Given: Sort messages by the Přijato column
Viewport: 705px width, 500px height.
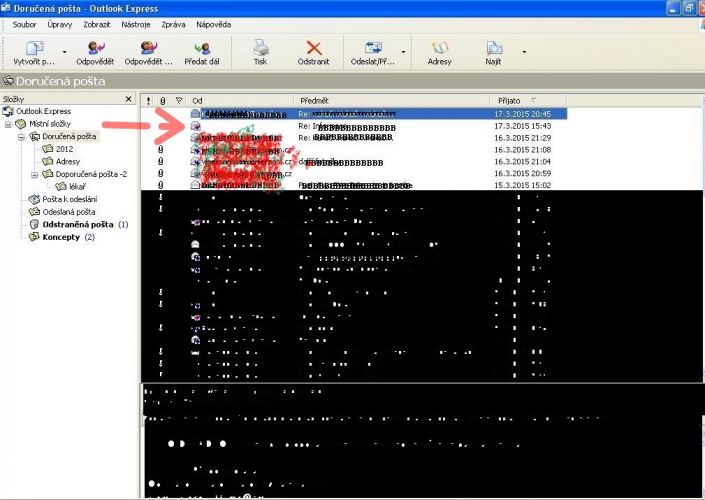Looking at the screenshot, I should tap(529, 101).
